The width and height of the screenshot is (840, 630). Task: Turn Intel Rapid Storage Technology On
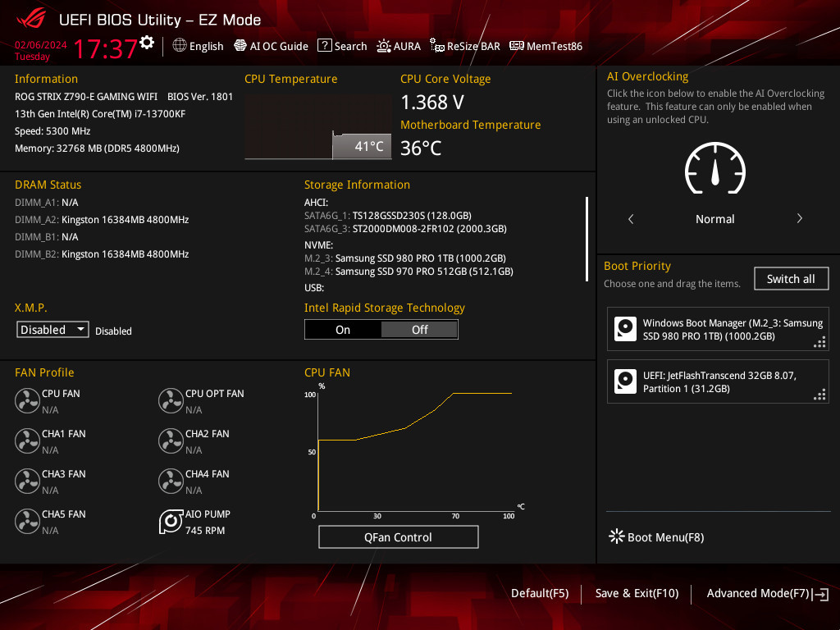tap(343, 330)
